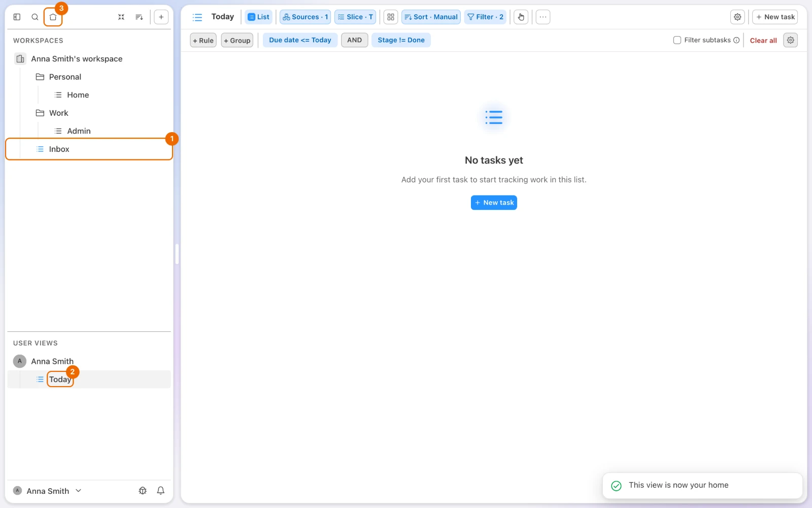Click the list icon beside Today title
812x508 pixels.
197,17
